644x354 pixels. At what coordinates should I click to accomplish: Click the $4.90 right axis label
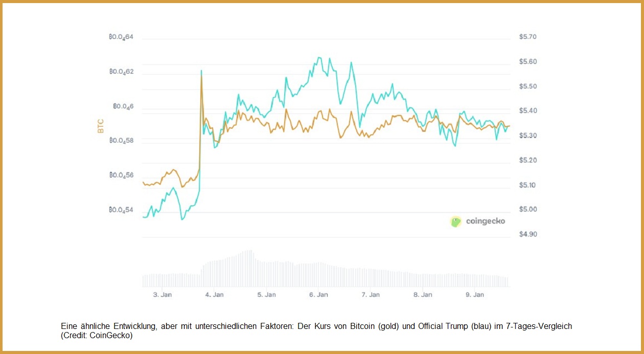tap(527, 234)
